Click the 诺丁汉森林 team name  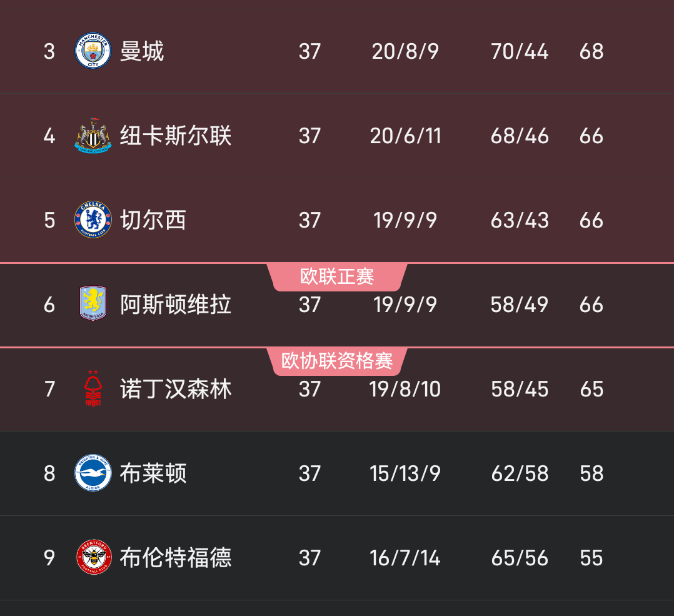tap(175, 389)
